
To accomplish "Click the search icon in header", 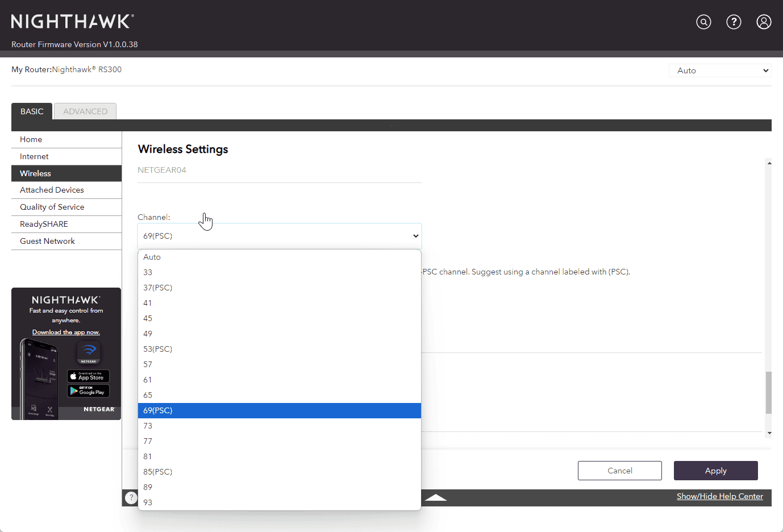I will 703,22.
